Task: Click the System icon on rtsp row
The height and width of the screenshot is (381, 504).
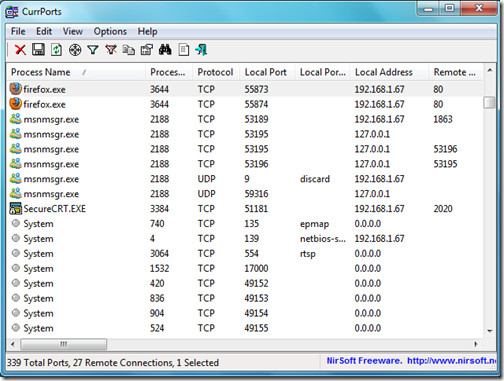Action: pos(16,253)
